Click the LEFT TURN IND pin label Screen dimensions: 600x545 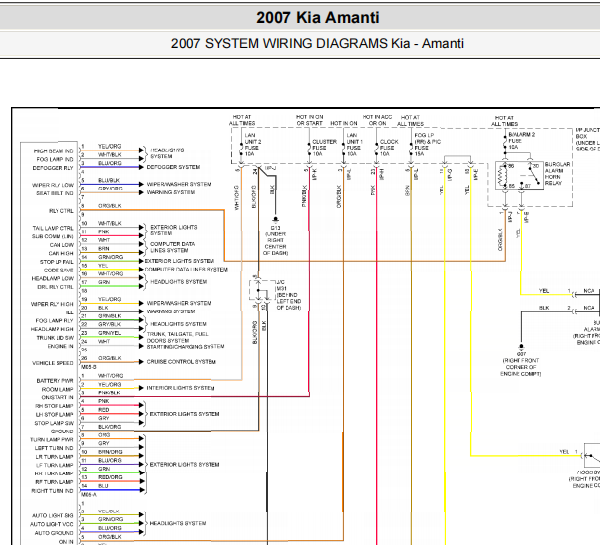click(54, 448)
